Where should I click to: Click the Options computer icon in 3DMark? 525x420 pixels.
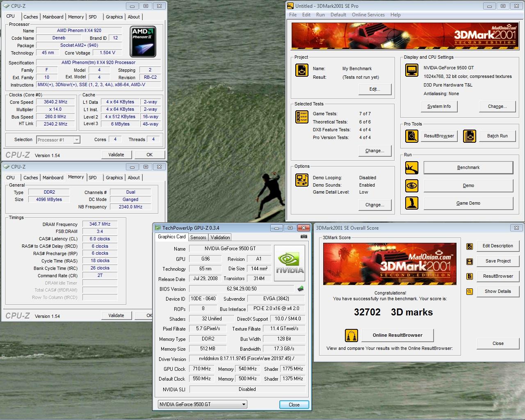(x=302, y=180)
